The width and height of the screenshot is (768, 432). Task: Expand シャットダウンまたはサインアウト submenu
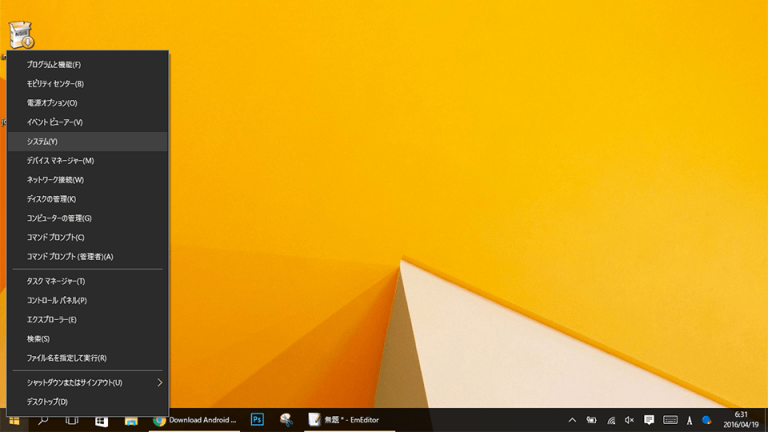click(87, 382)
